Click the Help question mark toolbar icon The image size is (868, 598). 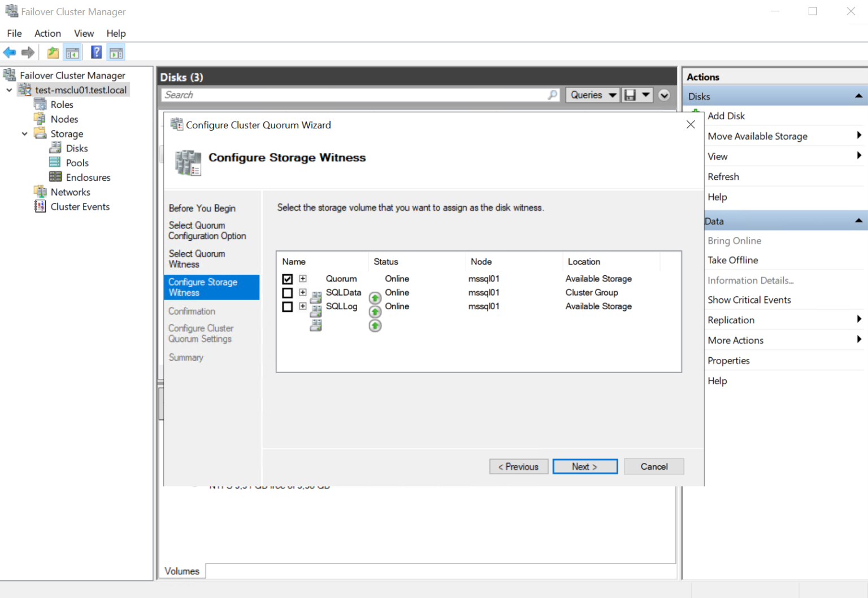96,52
